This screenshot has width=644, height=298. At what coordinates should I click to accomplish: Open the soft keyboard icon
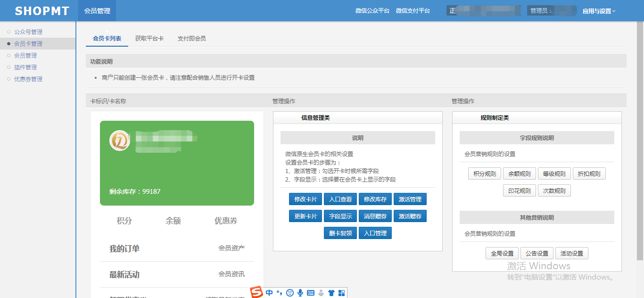(311, 293)
